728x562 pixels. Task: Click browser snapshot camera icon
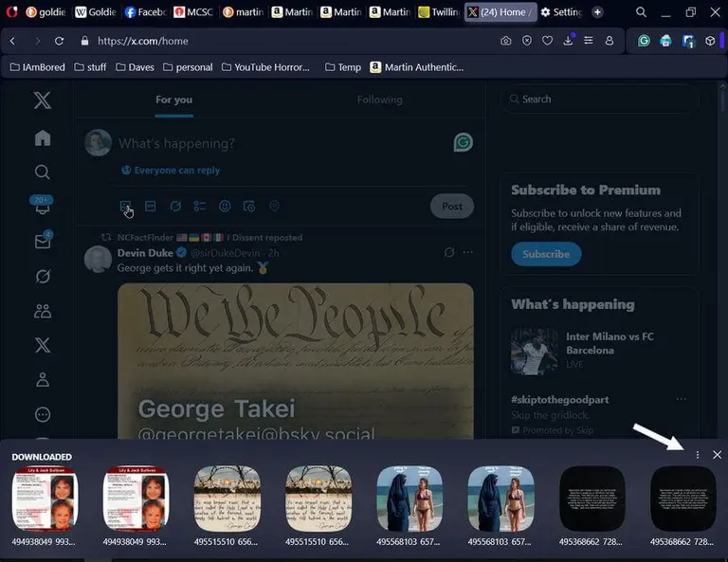click(x=505, y=41)
